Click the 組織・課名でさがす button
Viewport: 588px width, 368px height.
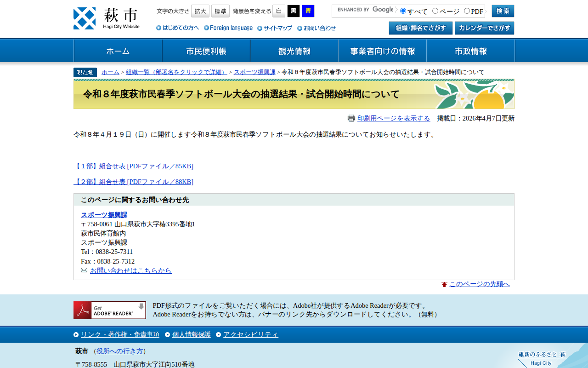[421, 28]
